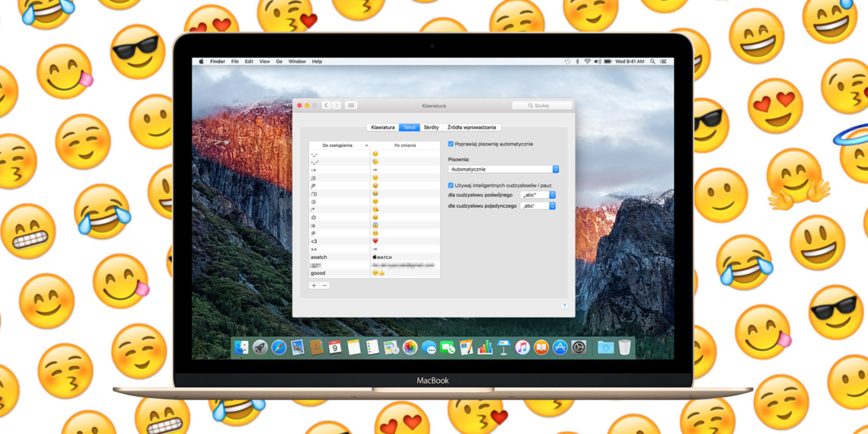Viewport: 868px width, 434px height.
Task: Switch to the Skróty tab
Action: click(431, 127)
